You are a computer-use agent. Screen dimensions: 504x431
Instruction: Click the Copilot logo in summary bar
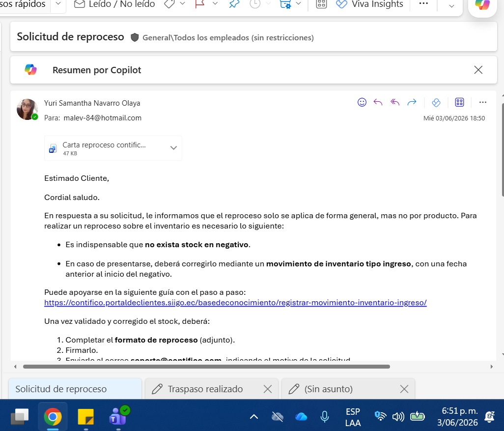click(31, 69)
